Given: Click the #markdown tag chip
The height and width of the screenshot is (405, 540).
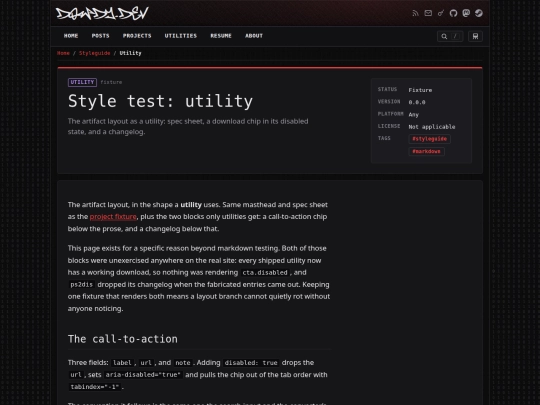Looking at the screenshot, I should [x=426, y=152].
